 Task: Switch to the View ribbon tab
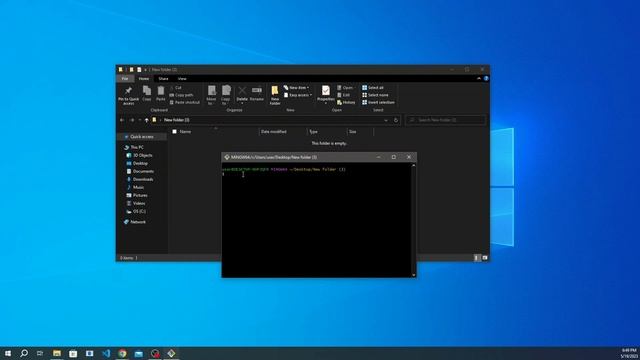coord(182,78)
